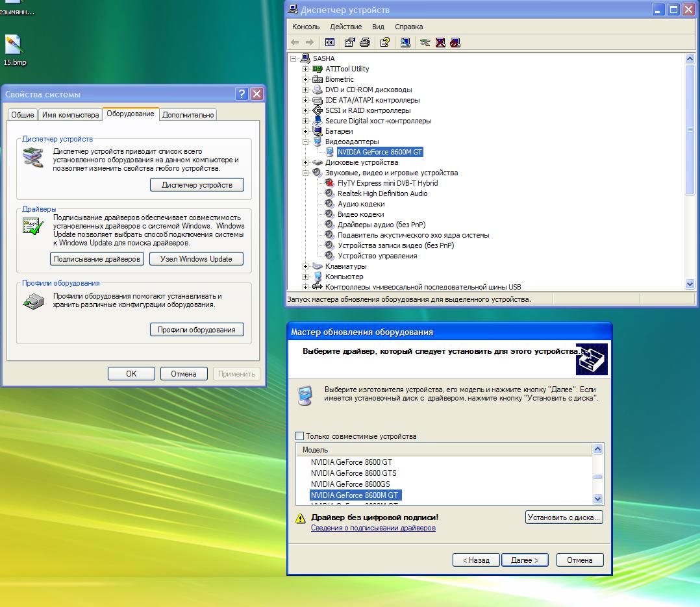Click the Properties toolbar icon in Device Manager
Viewport: 700px width, 607px height.
pos(349,42)
